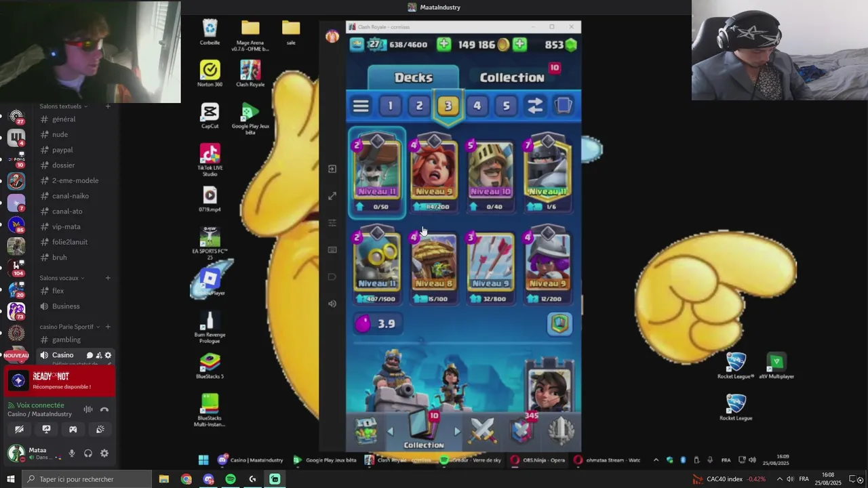Open Chrome from the Windows taskbar
Screen dimensions: 868x488
[186, 479]
